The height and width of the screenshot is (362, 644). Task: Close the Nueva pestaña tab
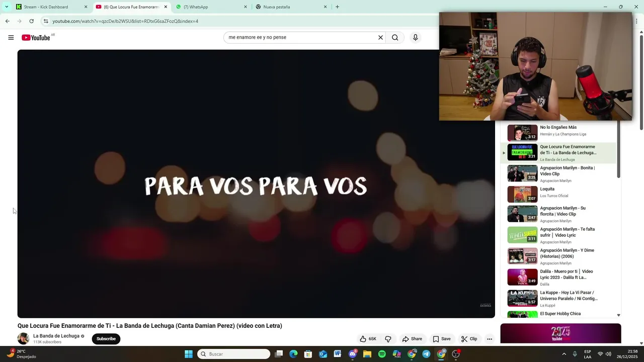(325, 7)
